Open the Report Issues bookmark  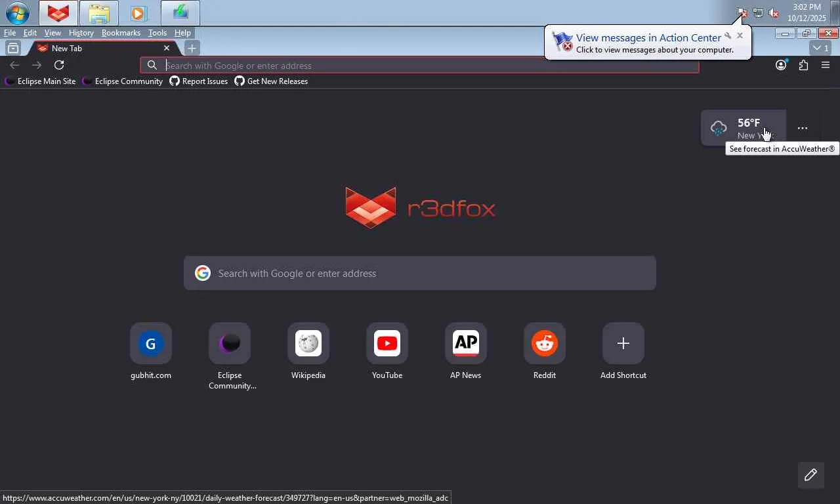pos(199,81)
